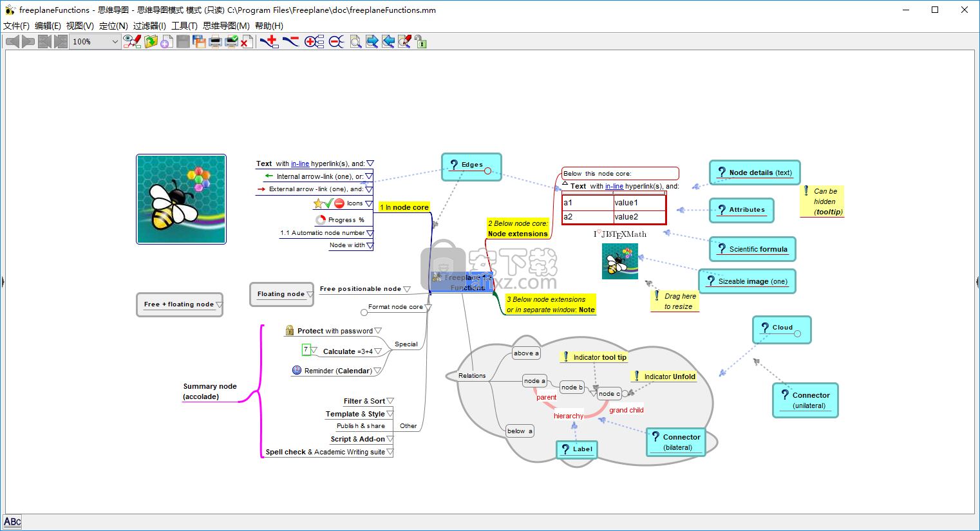Click in-line hyperlink below node core text
Screen dimensions: 980x531
point(614,187)
